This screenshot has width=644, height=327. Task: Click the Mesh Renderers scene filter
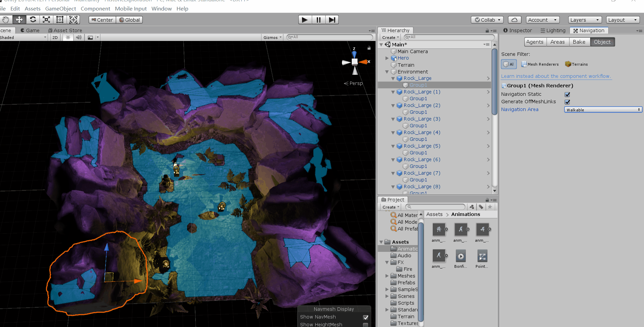(x=540, y=64)
